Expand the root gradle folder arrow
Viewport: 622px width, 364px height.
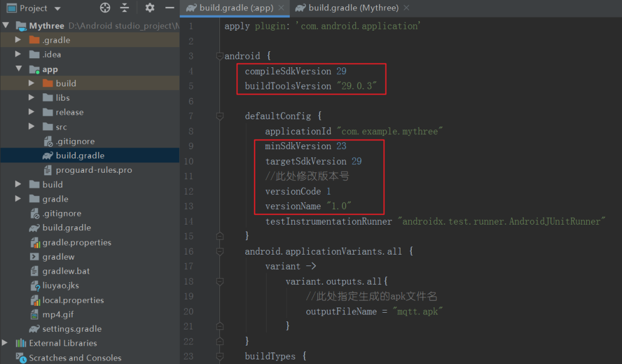(18, 199)
